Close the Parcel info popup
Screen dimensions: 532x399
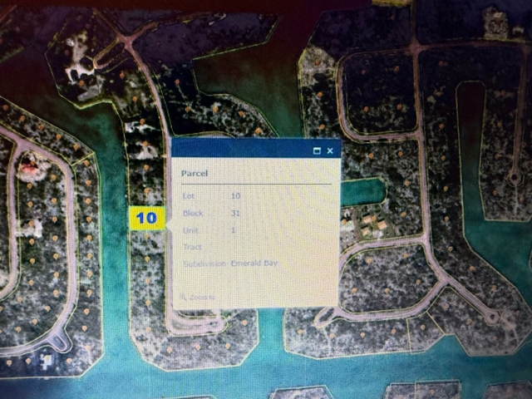coord(330,150)
